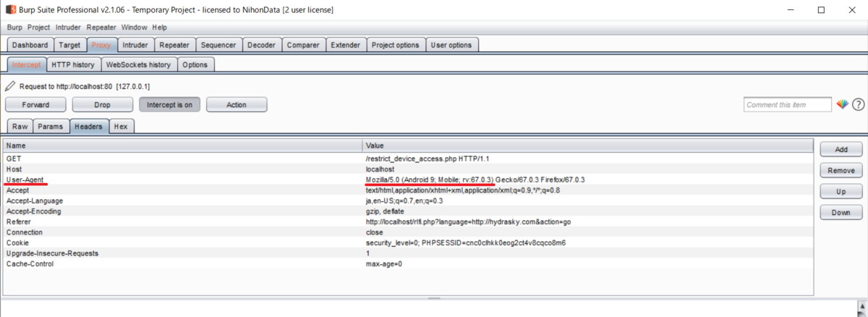Toggle the Intercept is on button
Screen dimensions: 868x317
coord(169,104)
